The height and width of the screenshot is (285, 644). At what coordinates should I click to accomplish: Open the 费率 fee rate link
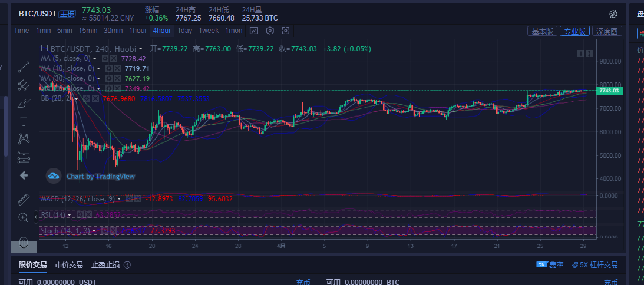click(550, 265)
